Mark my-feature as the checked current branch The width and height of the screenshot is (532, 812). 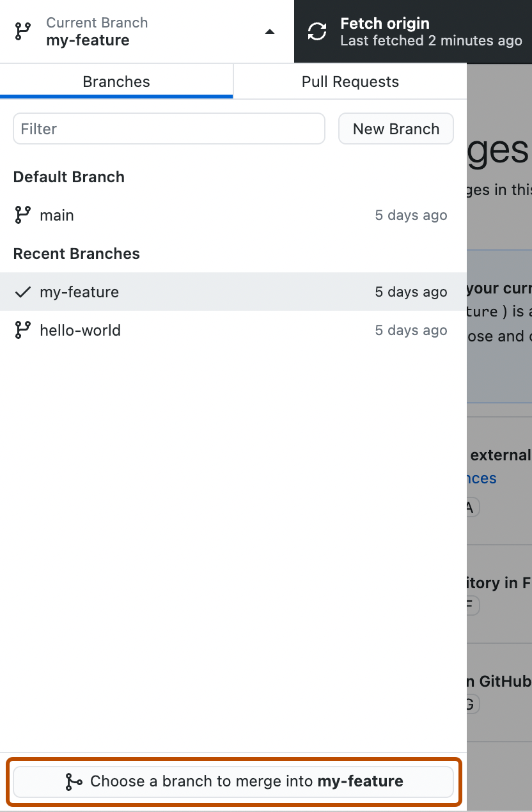(x=192, y=292)
